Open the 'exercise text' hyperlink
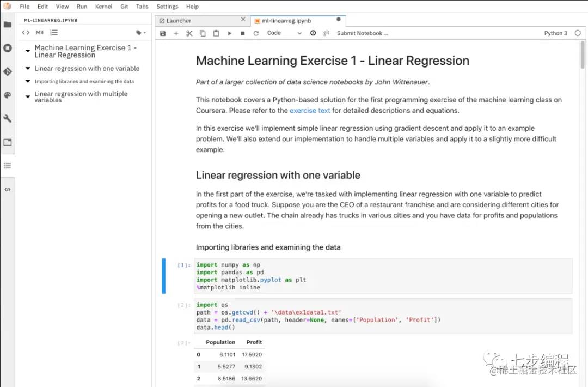The height and width of the screenshot is (387, 588). pyautogui.click(x=310, y=110)
